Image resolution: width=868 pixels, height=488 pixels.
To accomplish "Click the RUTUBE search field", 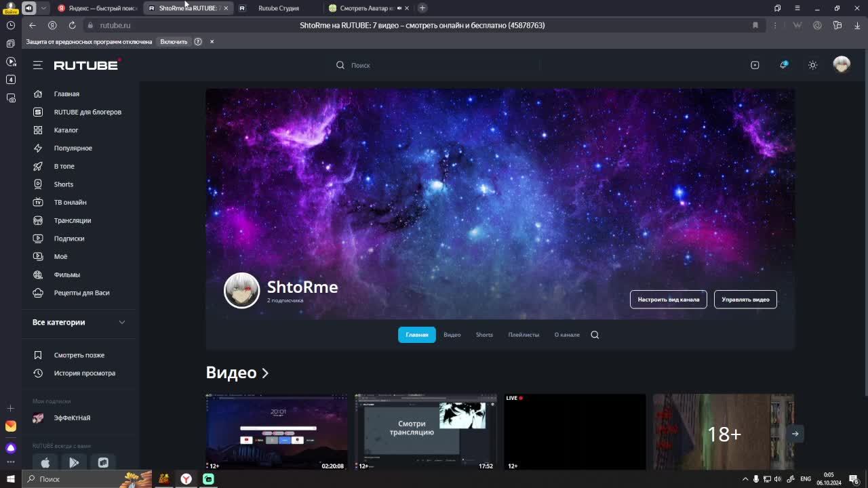I will [x=434, y=65].
